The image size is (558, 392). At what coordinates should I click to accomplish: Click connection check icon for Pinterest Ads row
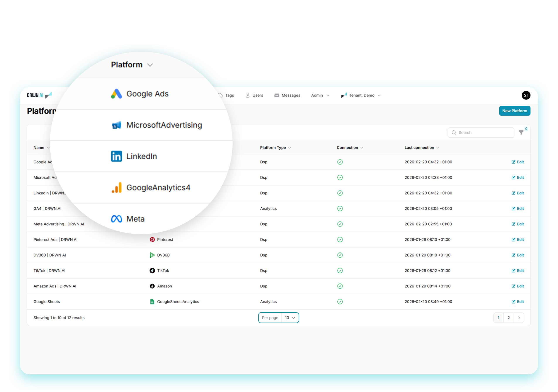(340, 240)
